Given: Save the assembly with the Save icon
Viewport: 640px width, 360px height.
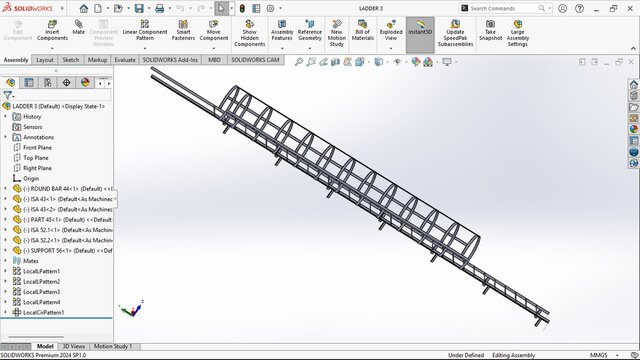Looking at the screenshot, I should click(x=139, y=8).
